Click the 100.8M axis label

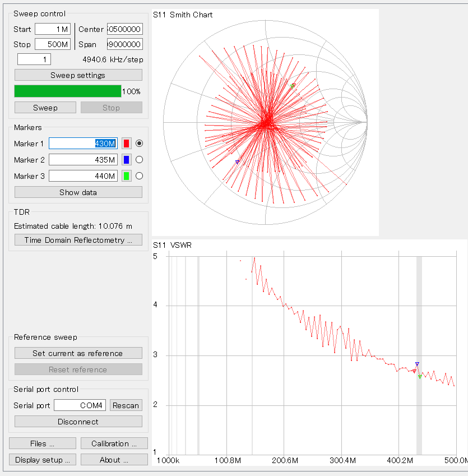[x=228, y=460]
